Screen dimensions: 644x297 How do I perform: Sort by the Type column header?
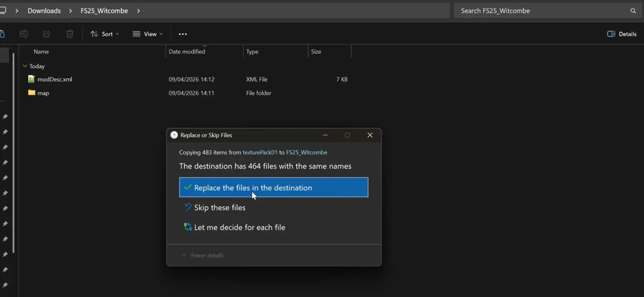pyautogui.click(x=252, y=51)
